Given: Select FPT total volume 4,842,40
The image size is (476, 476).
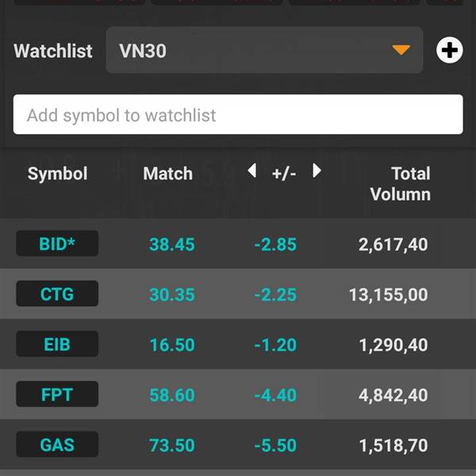Looking at the screenshot, I should (x=393, y=395).
